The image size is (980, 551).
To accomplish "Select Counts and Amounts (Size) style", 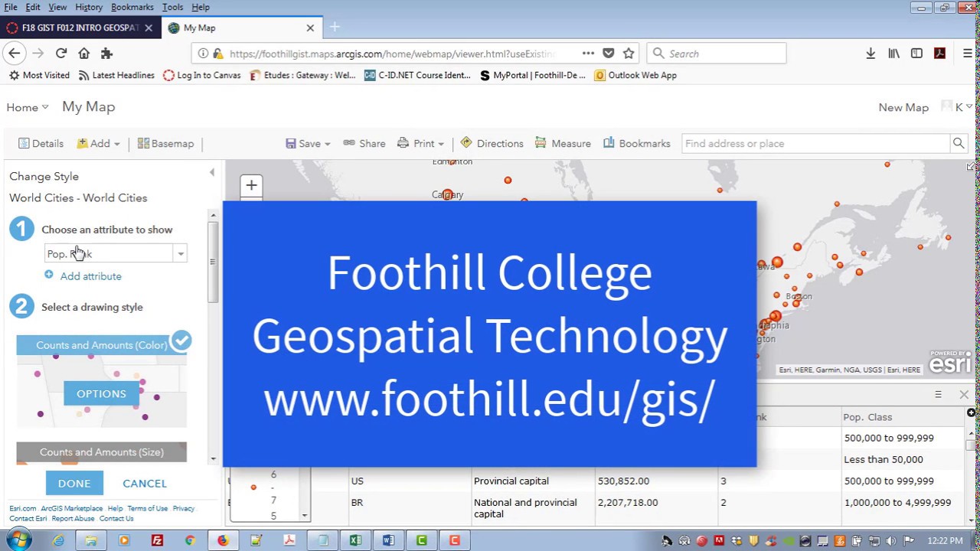I will pyautogui.click(x=101, y=452).
